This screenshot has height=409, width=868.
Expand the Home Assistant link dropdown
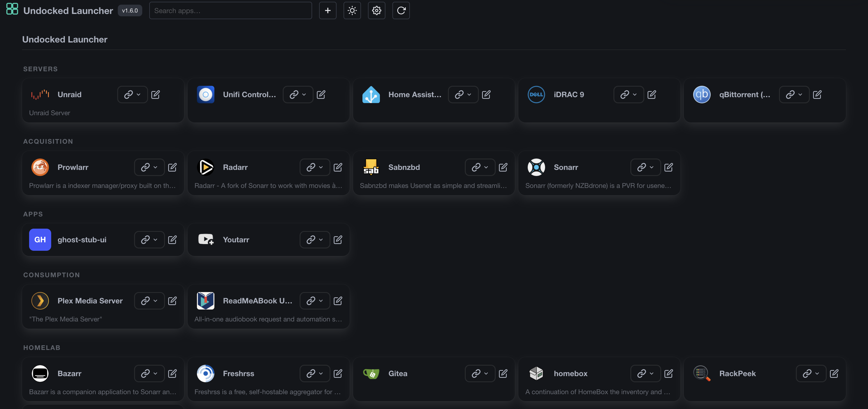[463, 94]
